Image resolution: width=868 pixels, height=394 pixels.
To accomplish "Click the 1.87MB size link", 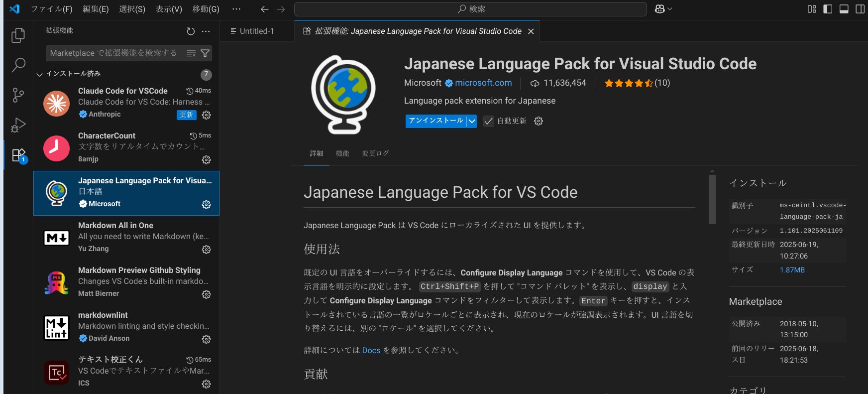I will click(792, 270).
